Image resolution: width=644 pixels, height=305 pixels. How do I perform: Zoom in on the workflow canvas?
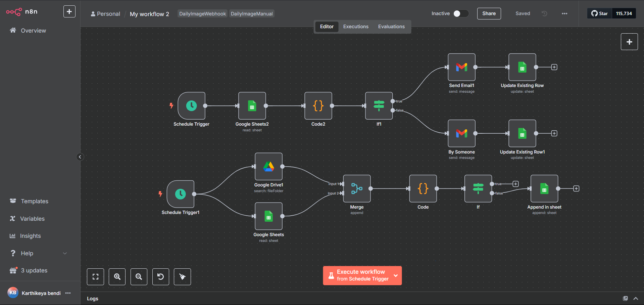(117, 277)
